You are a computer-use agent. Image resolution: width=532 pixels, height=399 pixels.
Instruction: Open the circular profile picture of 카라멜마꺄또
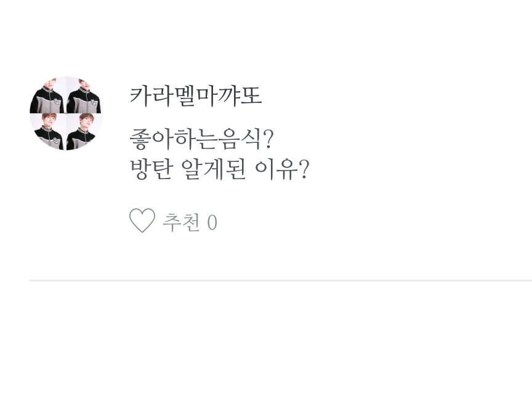point(66,113)
